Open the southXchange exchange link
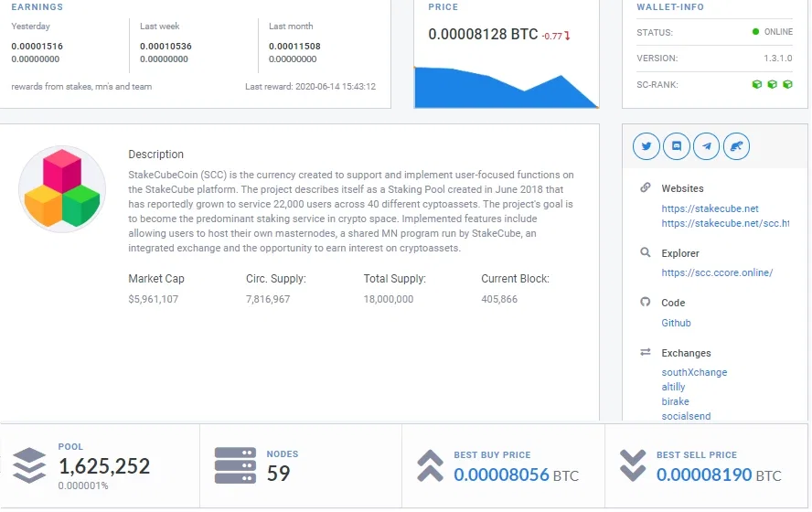This screenshot has width=812, height=512. pos(694,372)
